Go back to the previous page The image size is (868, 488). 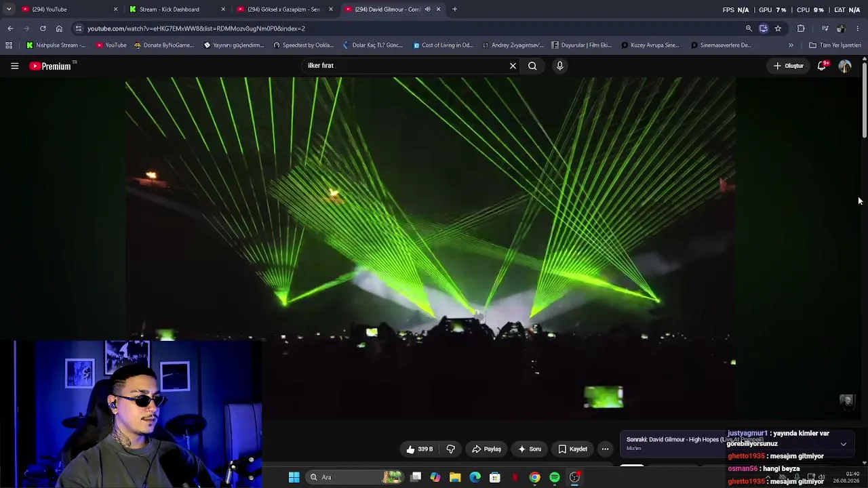(x=10, y=28)
